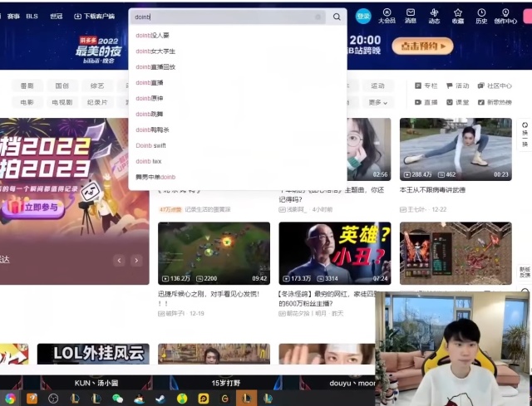532x406 pixels.
Task: Select suggestion doinb lwx
Action: (149, 161)
